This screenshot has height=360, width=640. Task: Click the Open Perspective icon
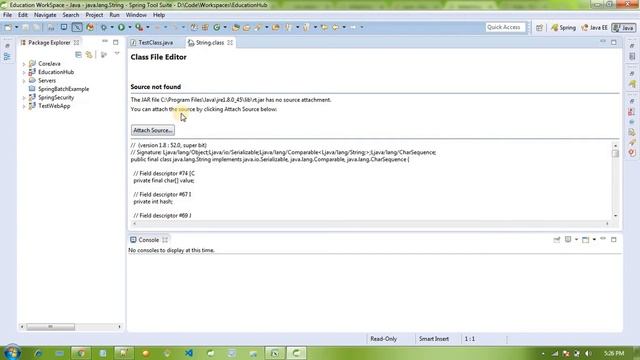tap(540, 28)
